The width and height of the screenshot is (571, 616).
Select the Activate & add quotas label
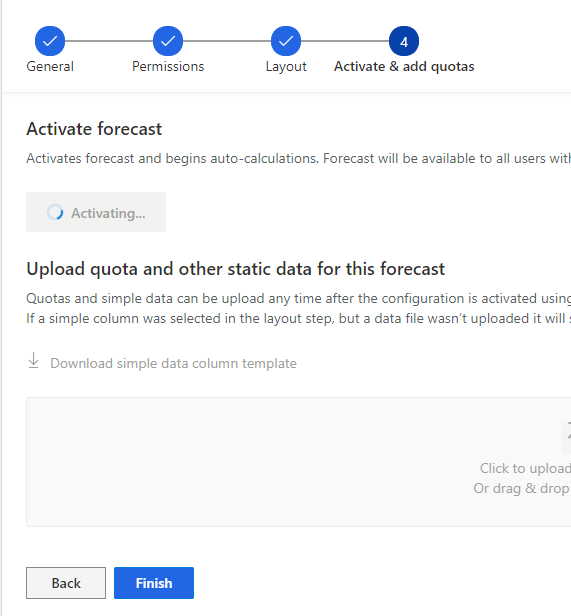tap(404, 66)
